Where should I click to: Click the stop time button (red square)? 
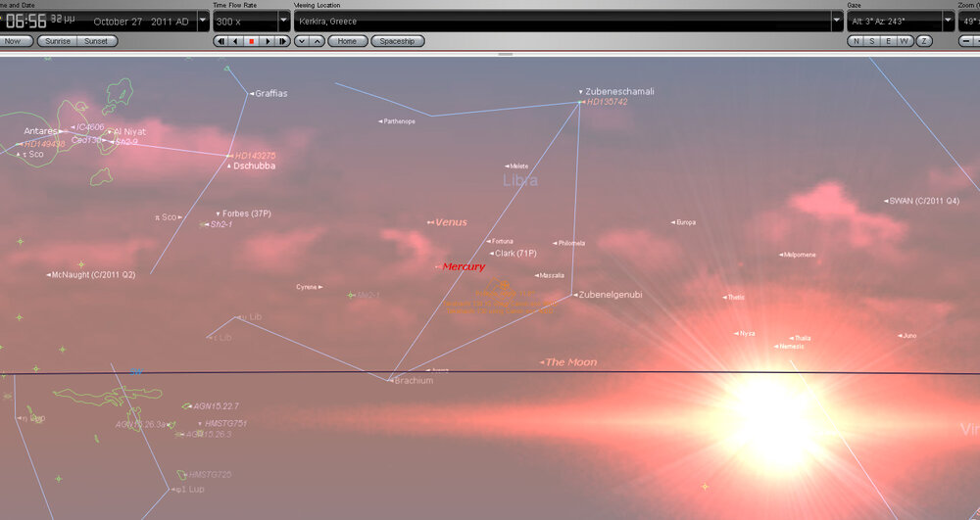click(252, 41)
